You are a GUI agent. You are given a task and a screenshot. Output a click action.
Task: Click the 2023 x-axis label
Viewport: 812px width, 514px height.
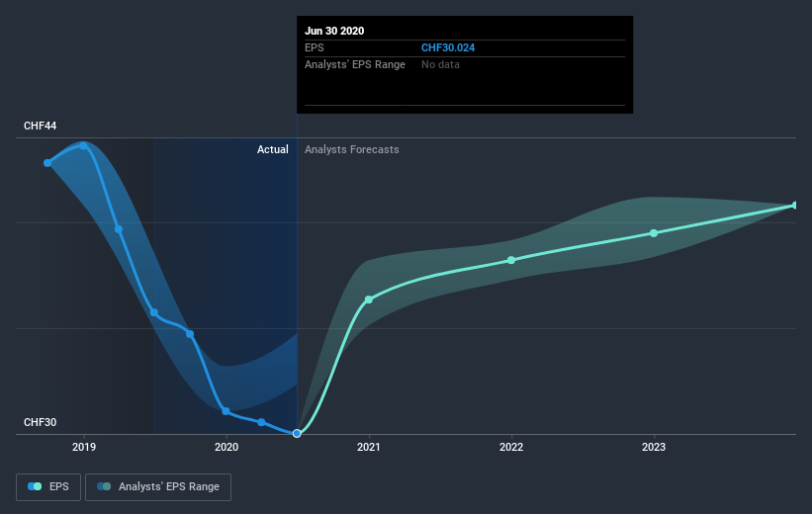pos(654,447)
